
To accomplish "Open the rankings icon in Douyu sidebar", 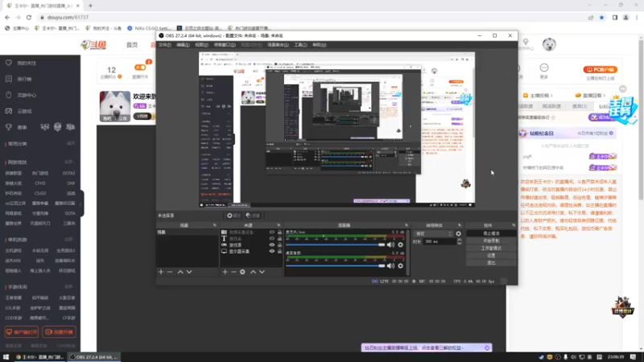I will point(9,79).
